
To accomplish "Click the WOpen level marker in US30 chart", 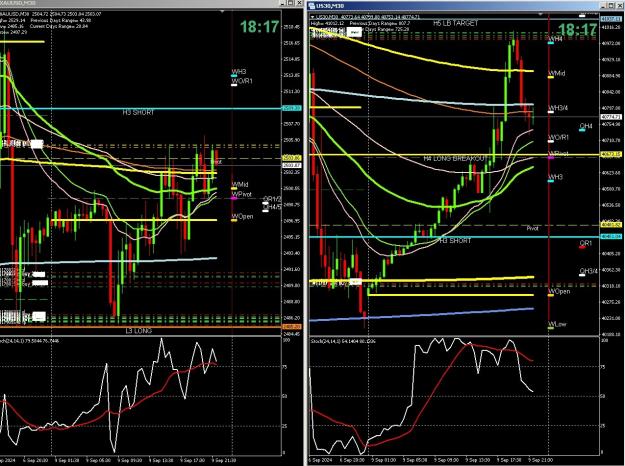I will pyautogui.click(x=559, y=292).
